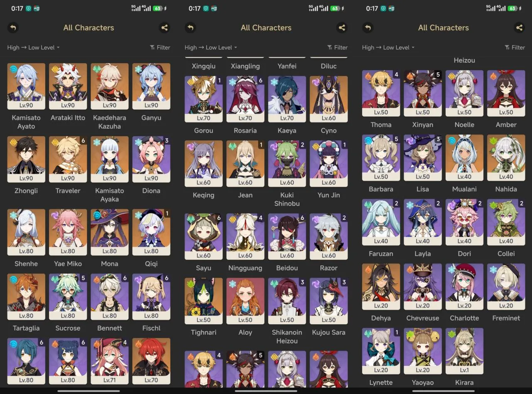Tap the back arrow in the right panel

pos(368,28)
